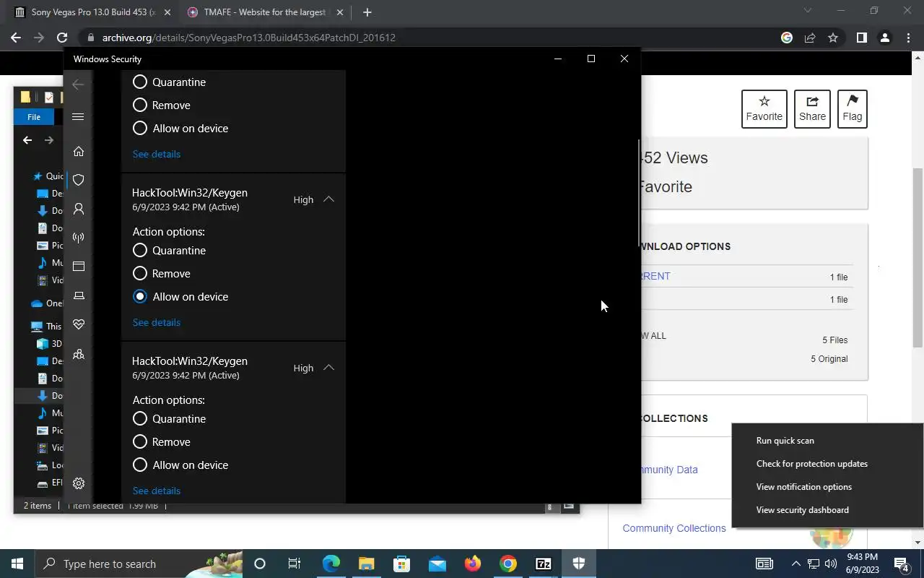Open Account protection person icon
The height and width of the screenshot is (578, 924).
pos(79,209)
